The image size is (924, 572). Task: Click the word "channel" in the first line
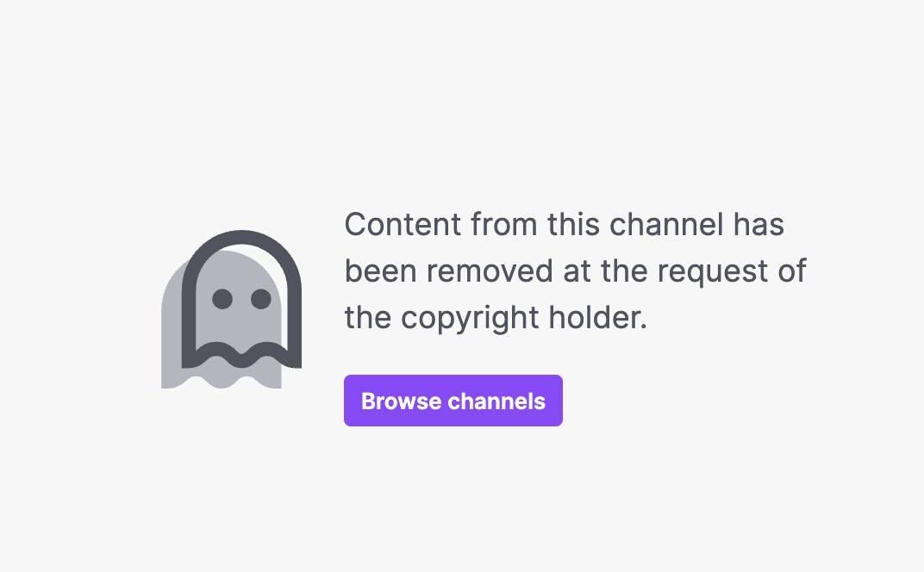pos(666,225)
